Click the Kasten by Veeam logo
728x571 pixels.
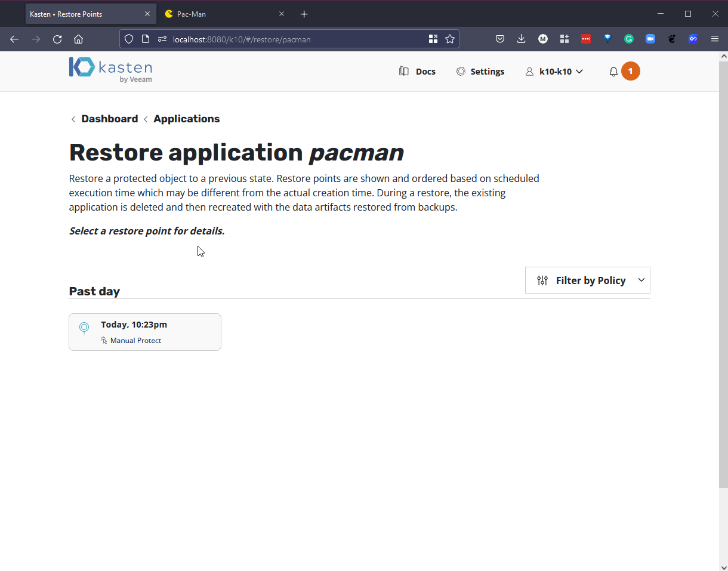[110, 70]
